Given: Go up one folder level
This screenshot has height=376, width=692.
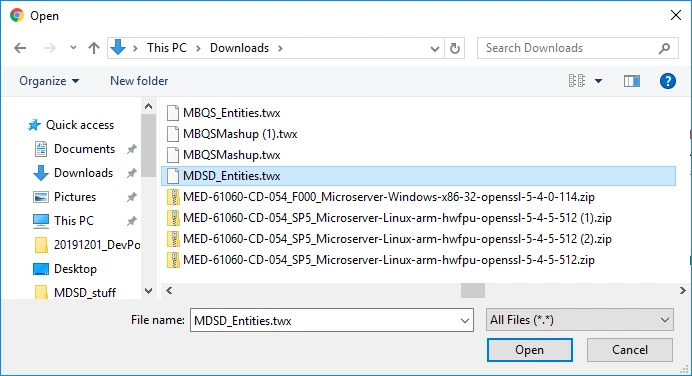Looking at the screenshot, I should pyautogui.click(x=94, y=48).
